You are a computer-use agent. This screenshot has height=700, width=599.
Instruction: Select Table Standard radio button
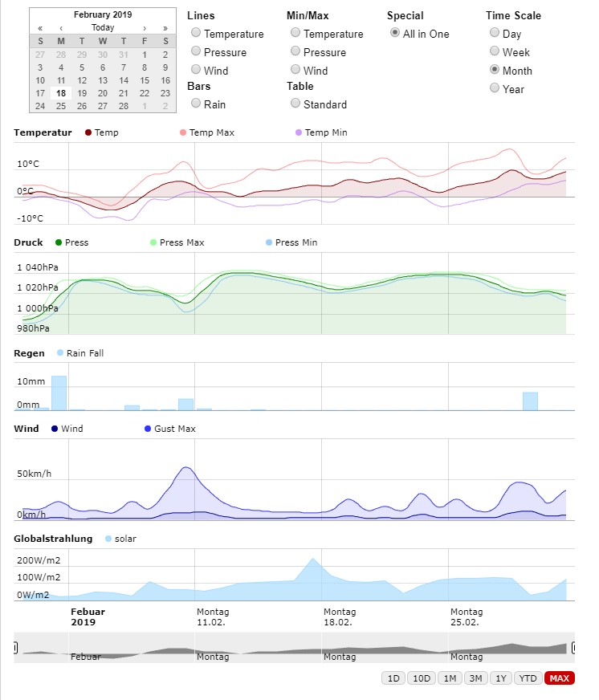tap(295, 103)
